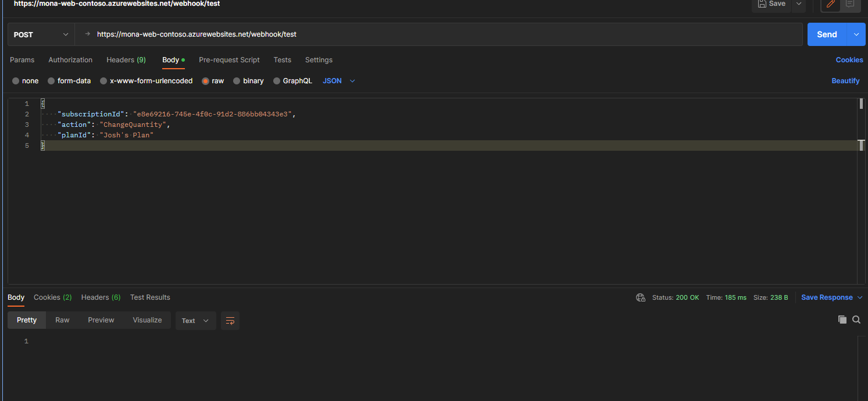Open the search in response icon
The image size is (868, 401).
856,319
